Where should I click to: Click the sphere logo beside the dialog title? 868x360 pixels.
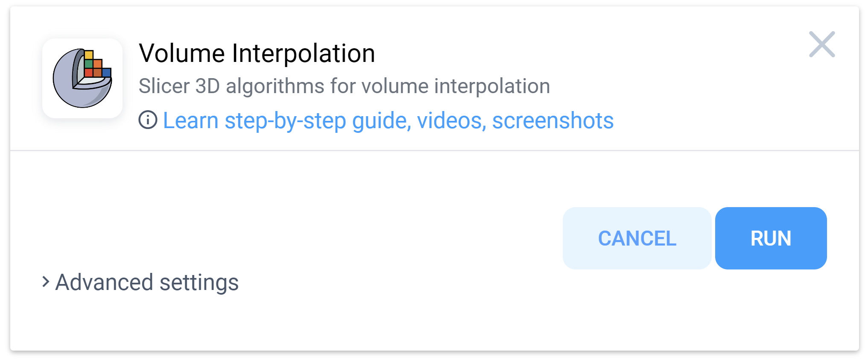click(x=82, y=78)
